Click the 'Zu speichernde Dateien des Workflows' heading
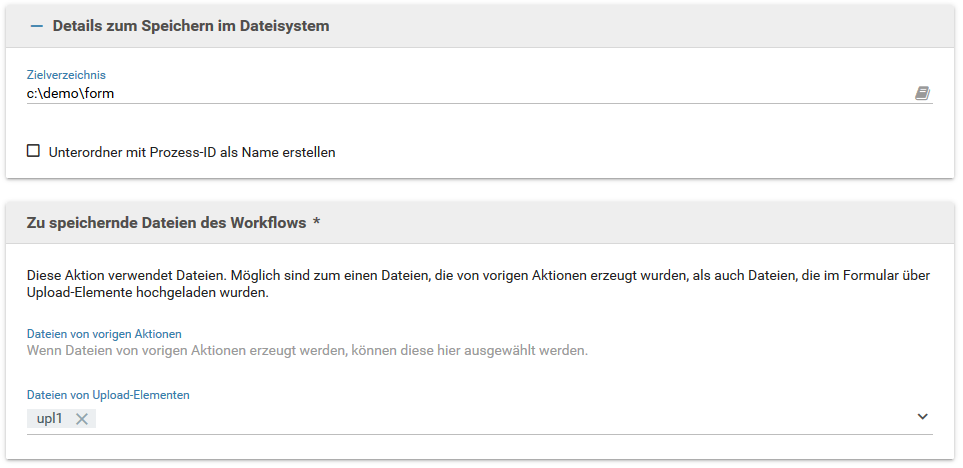963x468 pixels. pyautogui.click(x=166, y=223)
